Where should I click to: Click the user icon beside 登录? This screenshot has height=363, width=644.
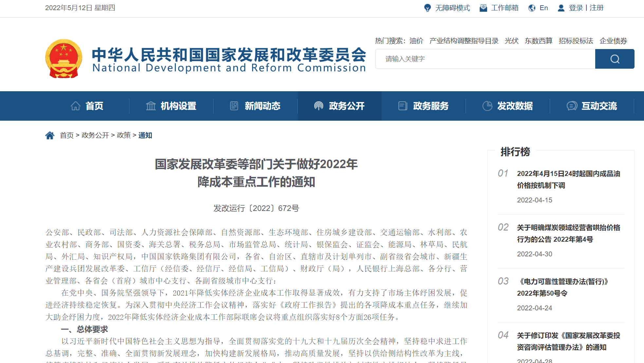click(561, 8)
